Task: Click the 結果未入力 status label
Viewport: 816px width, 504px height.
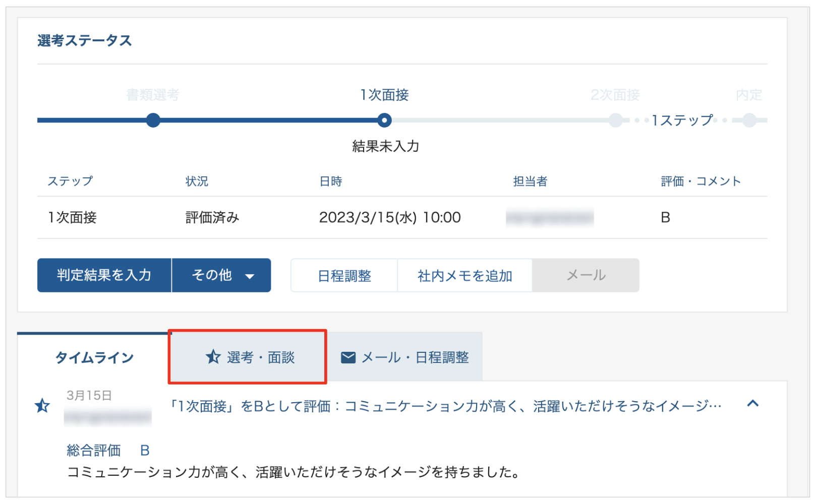Action: [385, 146]
